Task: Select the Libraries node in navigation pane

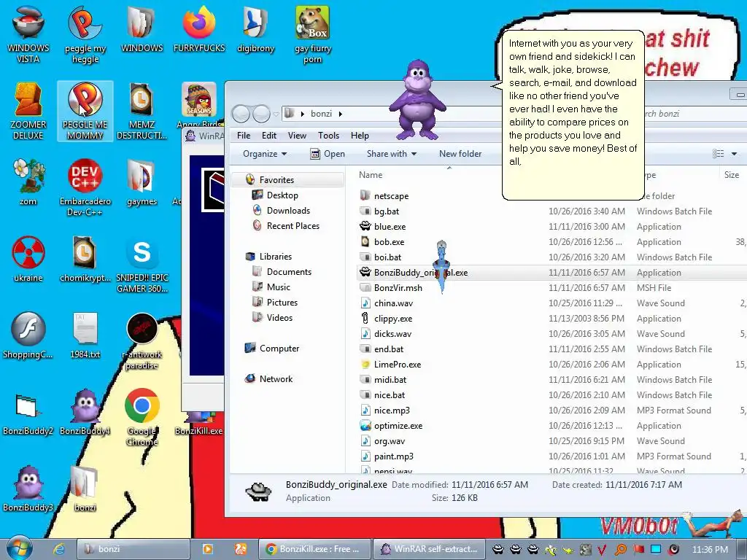Action: click(275, 256)
